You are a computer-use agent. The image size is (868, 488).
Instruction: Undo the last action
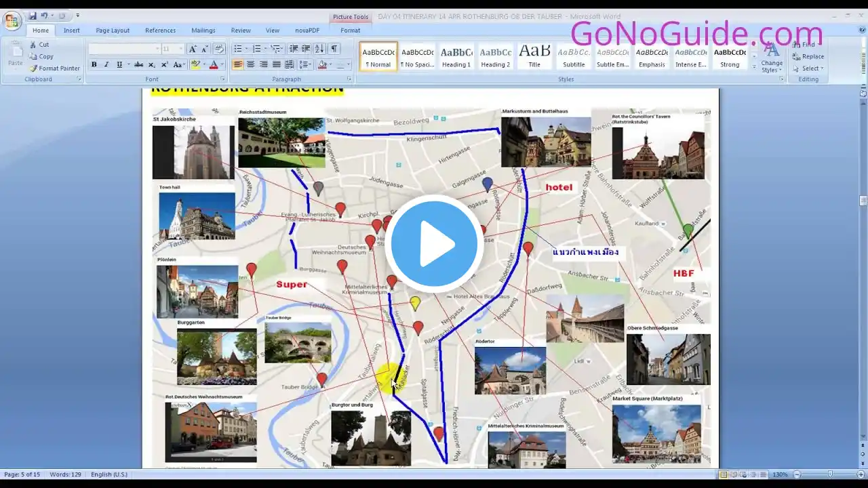click(45, 16)
